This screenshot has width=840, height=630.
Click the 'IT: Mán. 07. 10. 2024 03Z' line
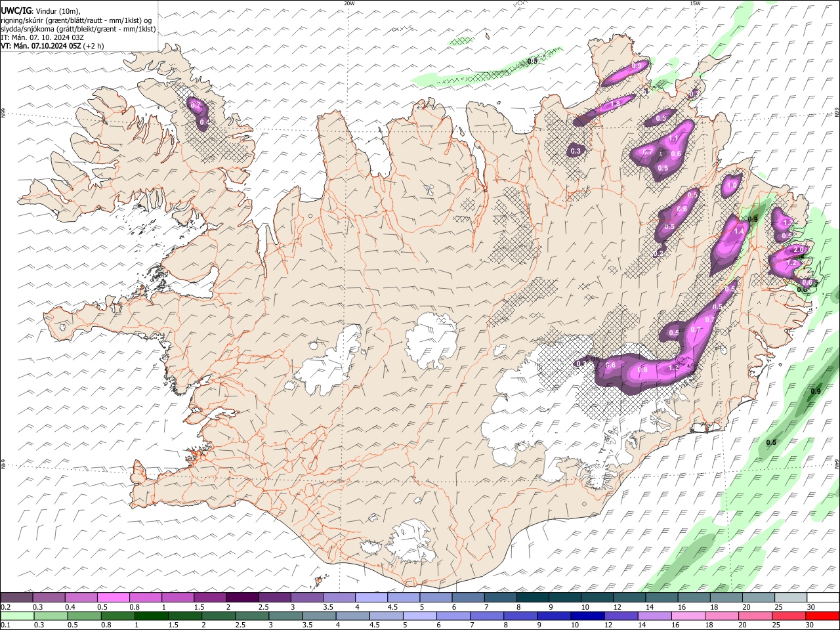(43, 37)
